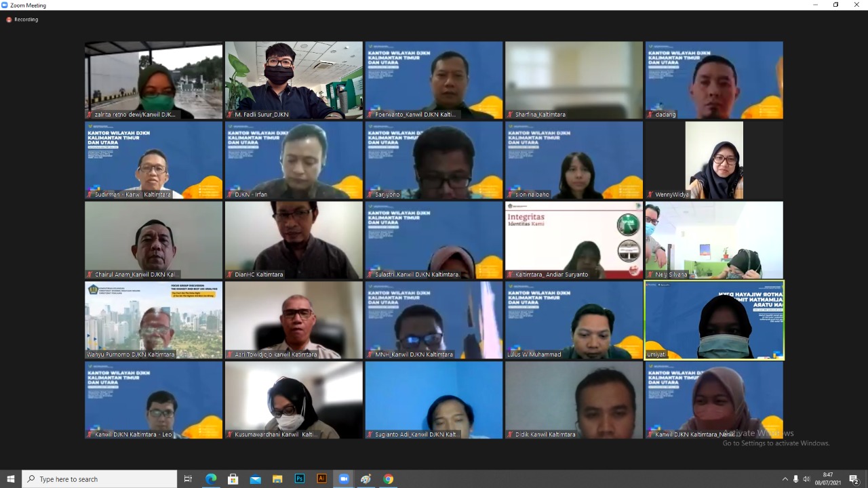
Task: Click the taskbar clock and date
Action: click(828, 479)
